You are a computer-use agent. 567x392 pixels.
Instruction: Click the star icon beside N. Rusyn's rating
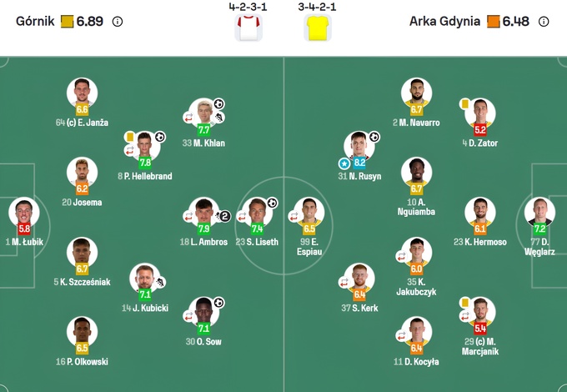pyautogui.click(x=343, y=163)
